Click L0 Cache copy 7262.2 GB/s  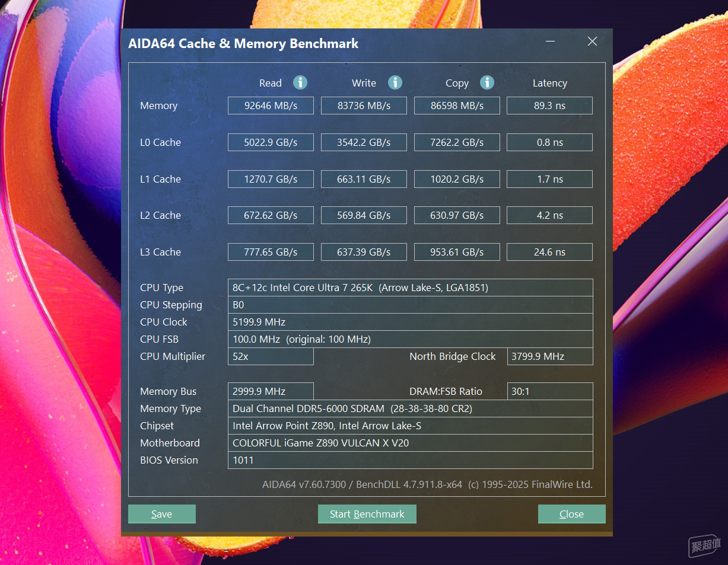point(457,142)
